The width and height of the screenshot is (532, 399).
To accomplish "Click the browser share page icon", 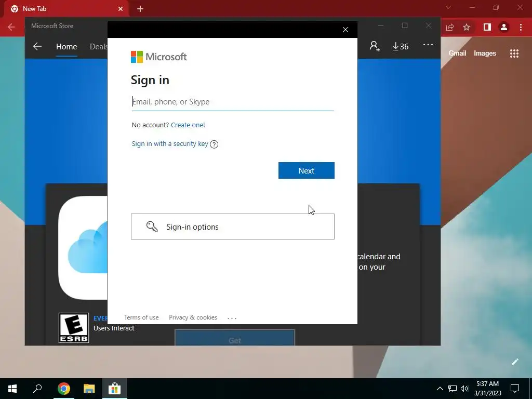I will coord(450,27).
